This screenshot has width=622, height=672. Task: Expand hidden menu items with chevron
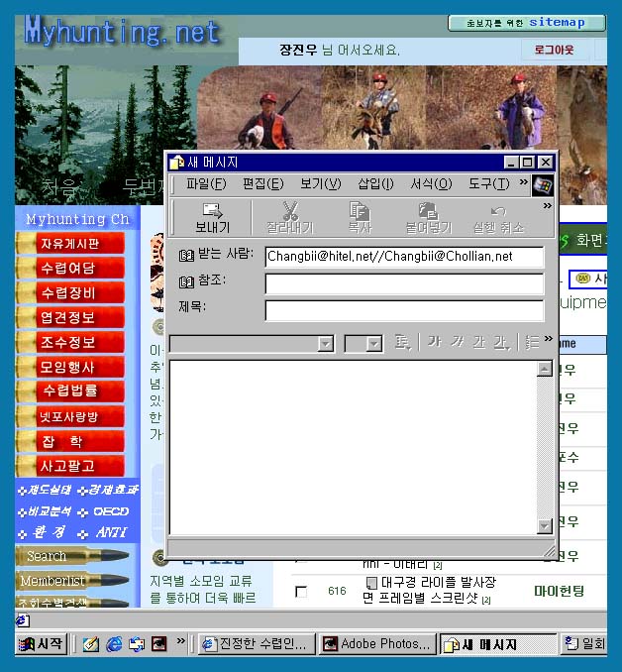[x=523, y=183]
